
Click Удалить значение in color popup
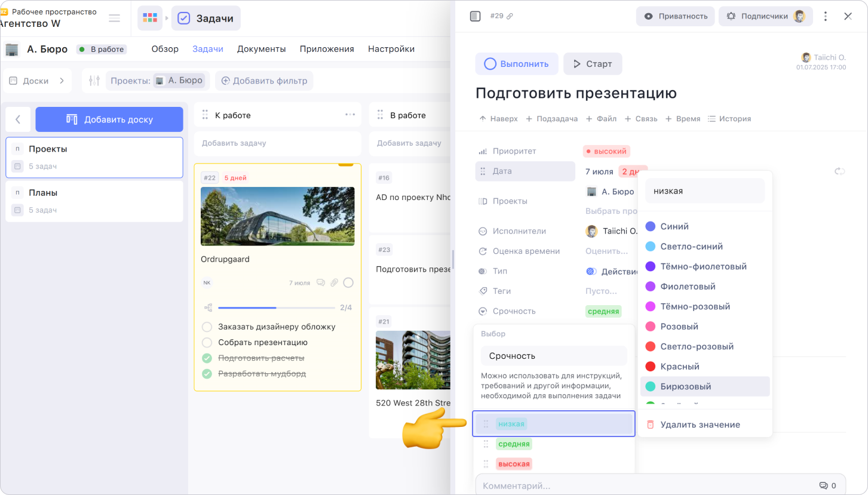[x=705, y=425]
